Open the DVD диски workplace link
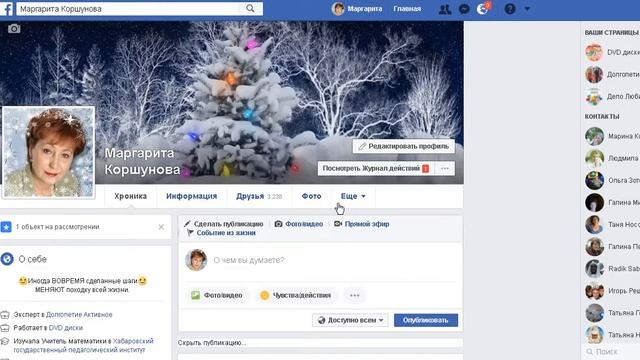The image size is (640, 360). tap(65, 328)
